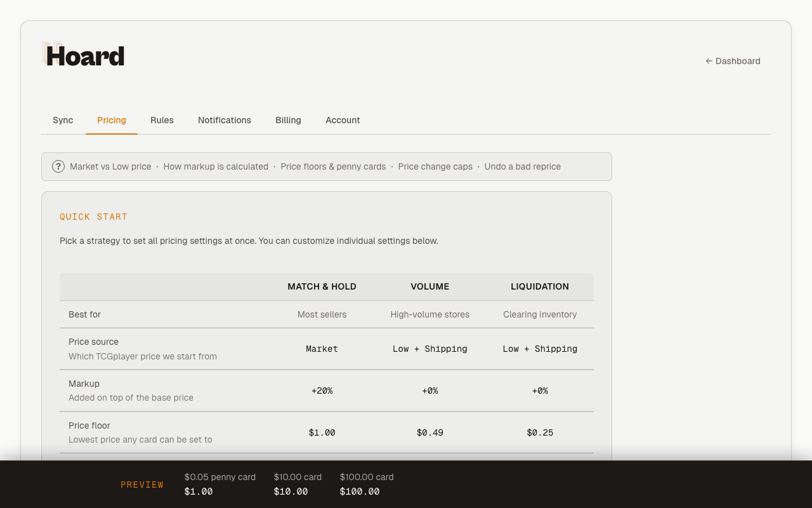812x508 pixels.
Task: Click the 'Pick a strategy' description text
Action: 249,241
